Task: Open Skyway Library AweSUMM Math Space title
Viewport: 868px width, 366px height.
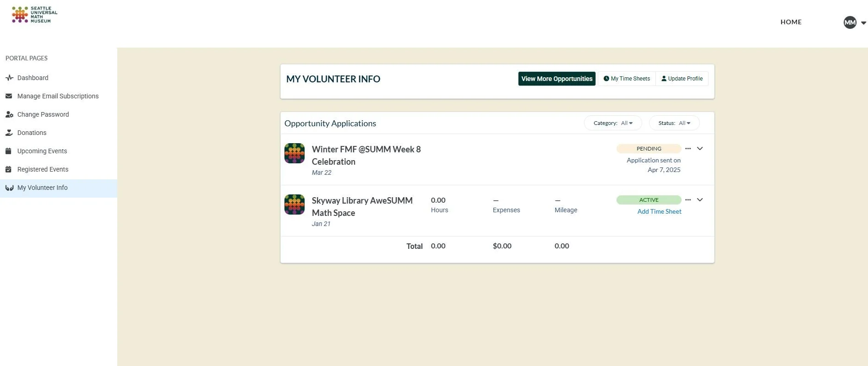Action: [x=362, y=207]
